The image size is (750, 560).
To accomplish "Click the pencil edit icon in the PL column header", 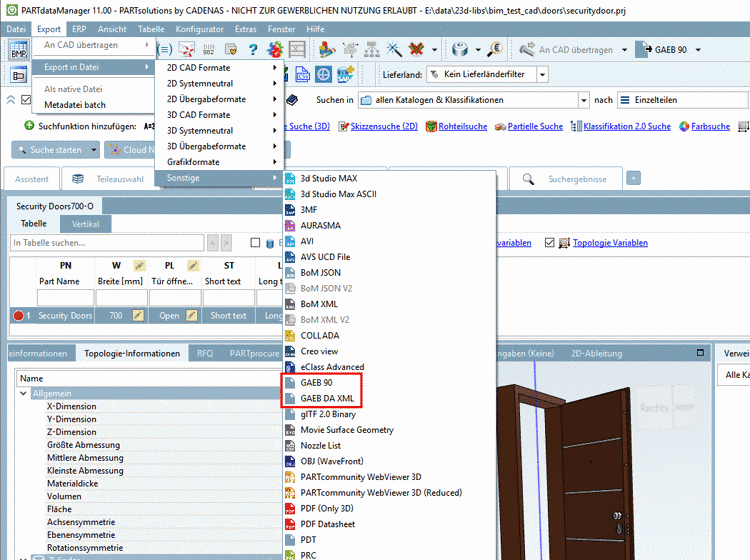I will pyautogui.click(x=193, y=265).
